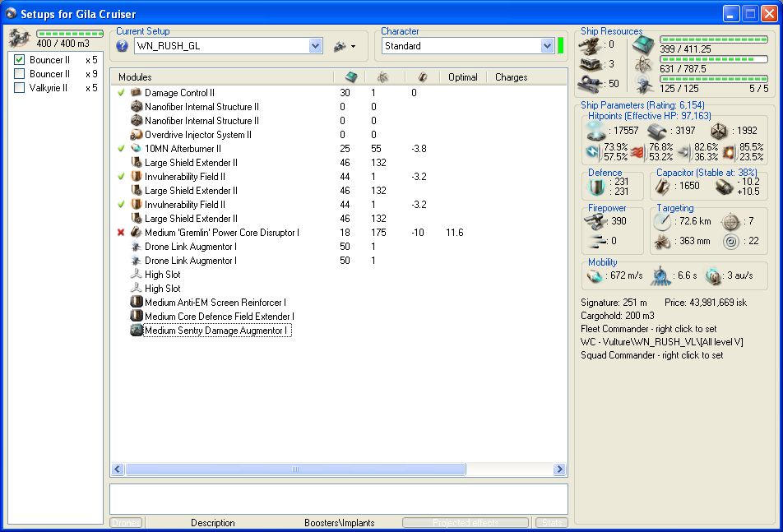
Task: Click Medium Anti-EM Screen Reinforcer rig icon
Action: pos(137,302)
